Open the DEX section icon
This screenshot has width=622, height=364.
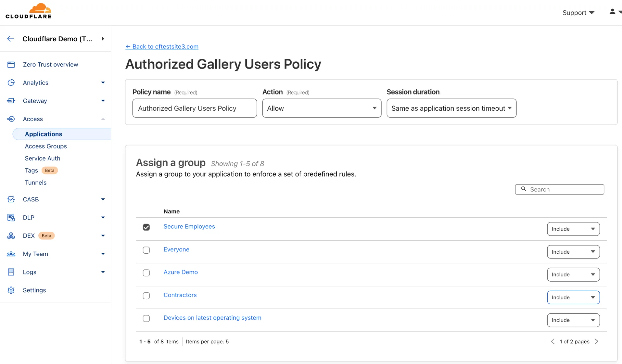tap(11, 235)
